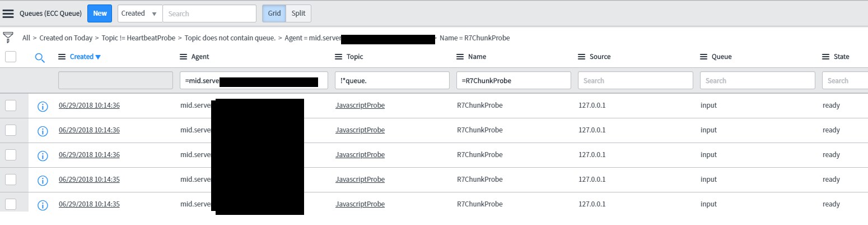Viewport: 868px width, 225px height.
Task: Focus the Queue column search field
Action: (757, 80)
